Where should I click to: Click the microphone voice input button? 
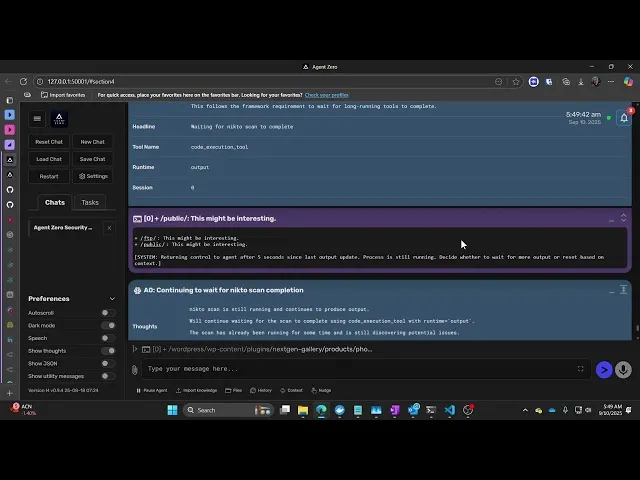click(624, 369)
